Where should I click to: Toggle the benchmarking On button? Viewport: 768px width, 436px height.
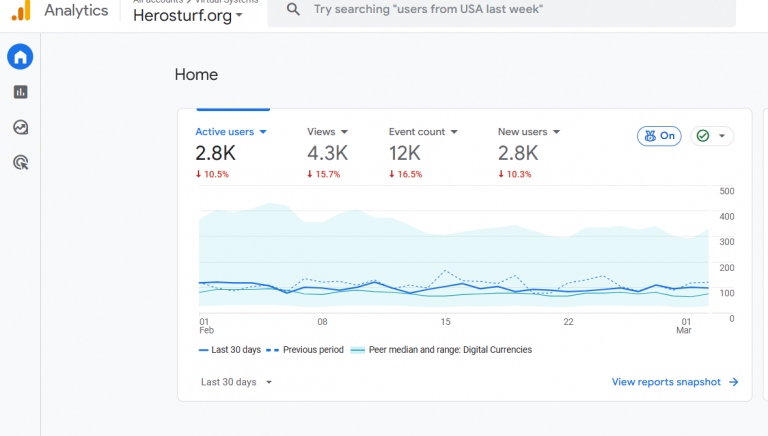point(659,136)
